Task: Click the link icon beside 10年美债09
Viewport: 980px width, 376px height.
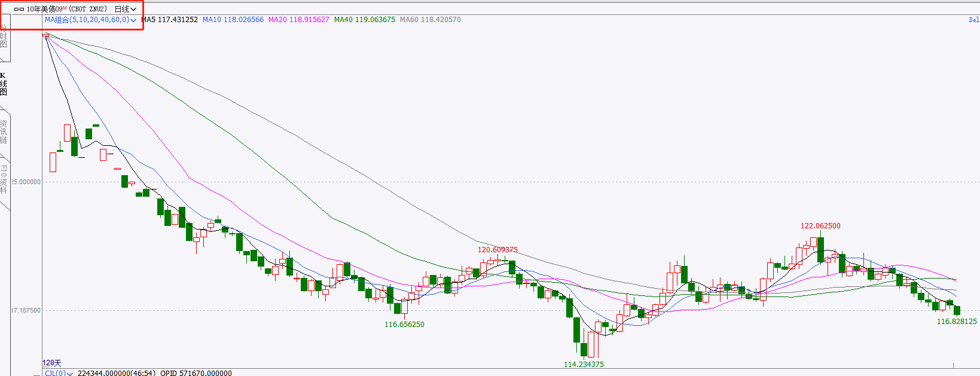Action: pos(19,9)
